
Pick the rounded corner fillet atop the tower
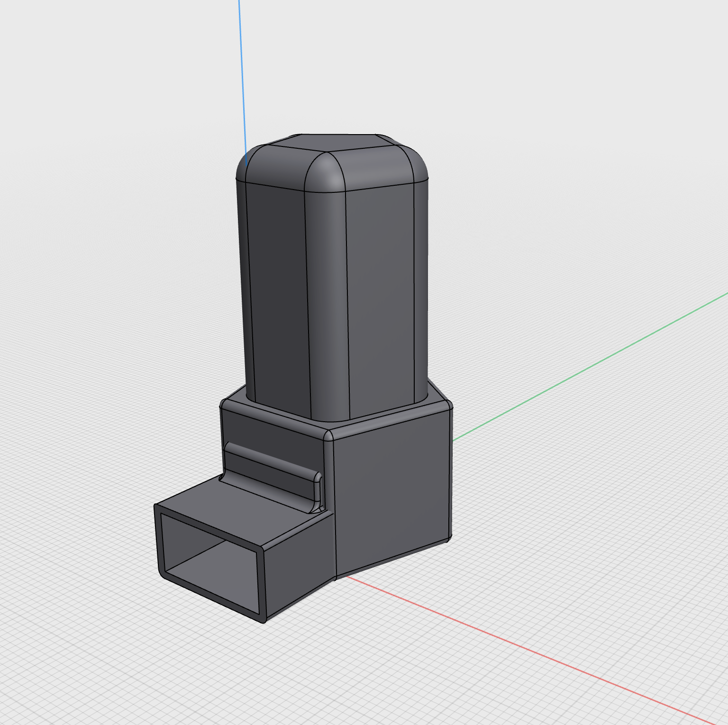325,174
